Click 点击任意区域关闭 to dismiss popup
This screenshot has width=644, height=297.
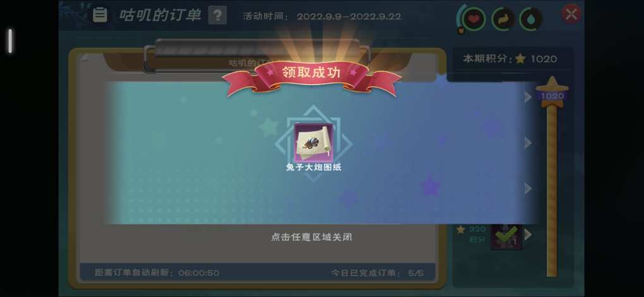click(311, 237)
